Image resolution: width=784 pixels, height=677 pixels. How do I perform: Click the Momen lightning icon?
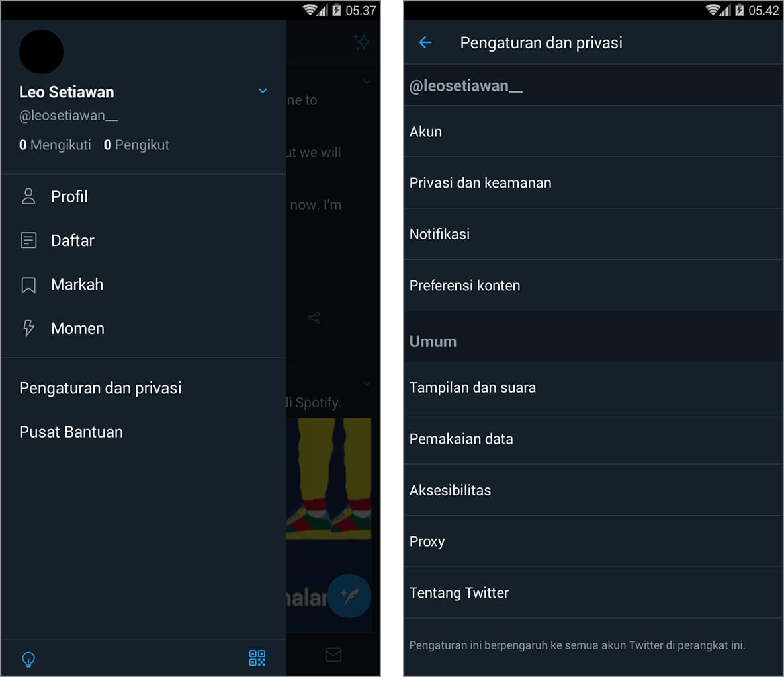[28, 328]
